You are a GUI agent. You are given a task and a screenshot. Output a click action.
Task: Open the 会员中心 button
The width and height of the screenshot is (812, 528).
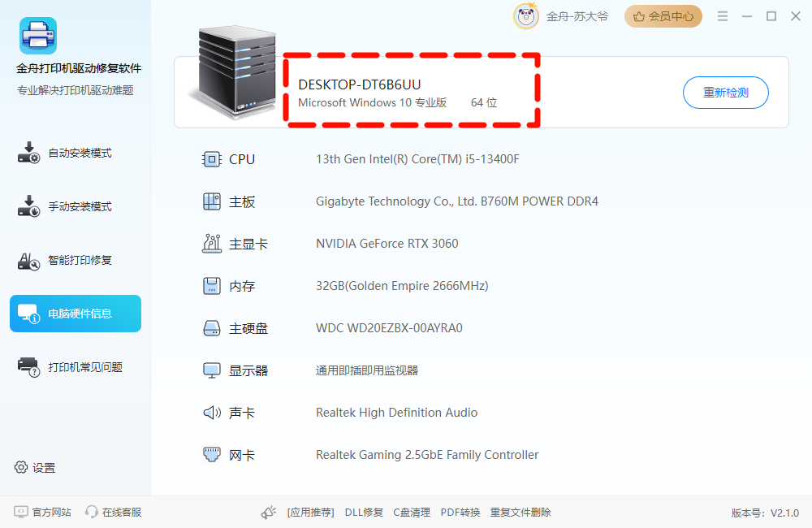tap(663, 16)
